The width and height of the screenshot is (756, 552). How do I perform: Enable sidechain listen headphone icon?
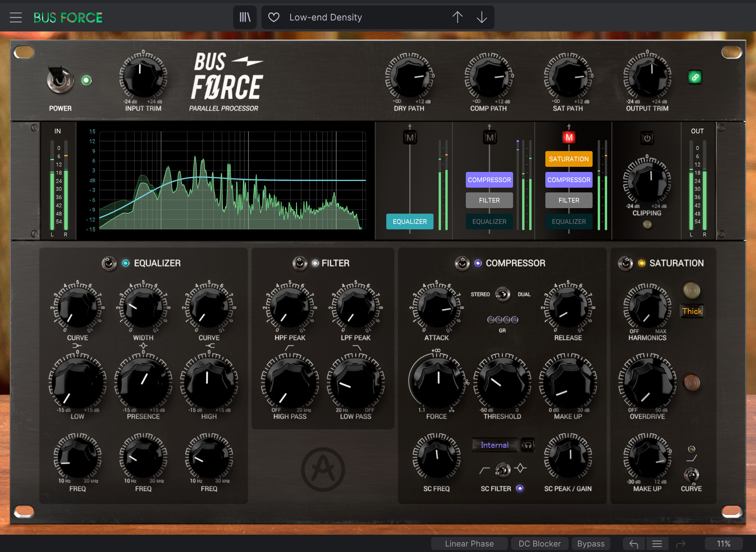coord(528,445)
